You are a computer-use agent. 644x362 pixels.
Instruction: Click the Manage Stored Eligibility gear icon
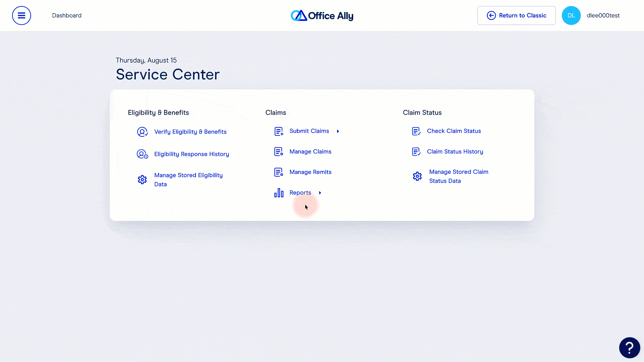coord(142,180)
